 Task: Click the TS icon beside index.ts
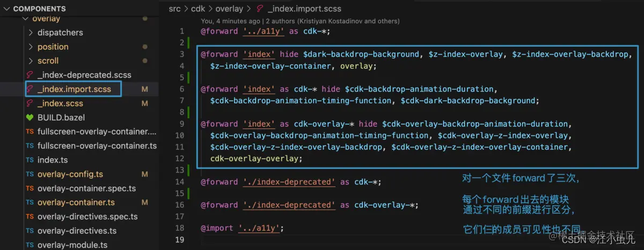point(30,160)
